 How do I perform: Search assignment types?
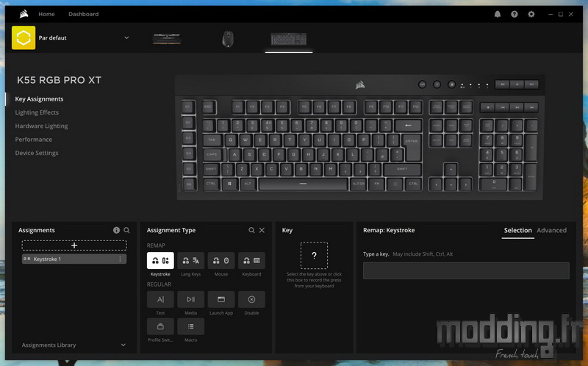[251, 230]
